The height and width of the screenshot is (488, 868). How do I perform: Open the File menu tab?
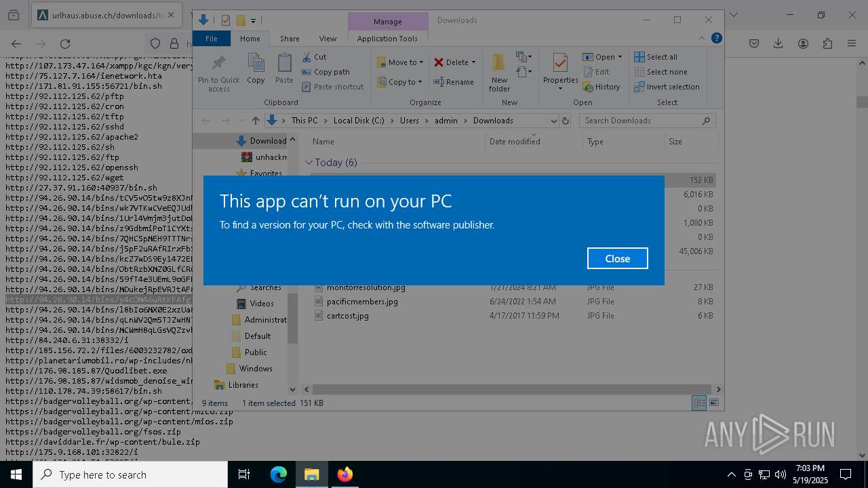tap(212, 39)
